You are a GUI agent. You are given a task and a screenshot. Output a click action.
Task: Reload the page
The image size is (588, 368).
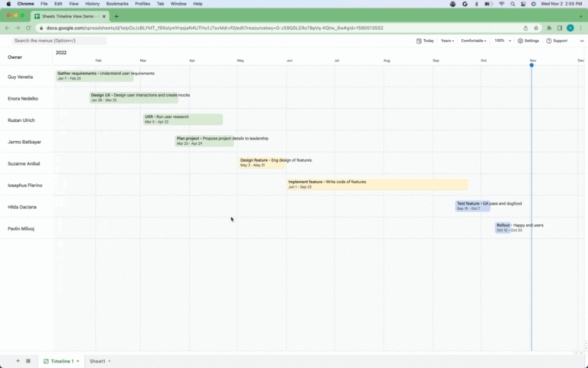click(x=28, y=28)
